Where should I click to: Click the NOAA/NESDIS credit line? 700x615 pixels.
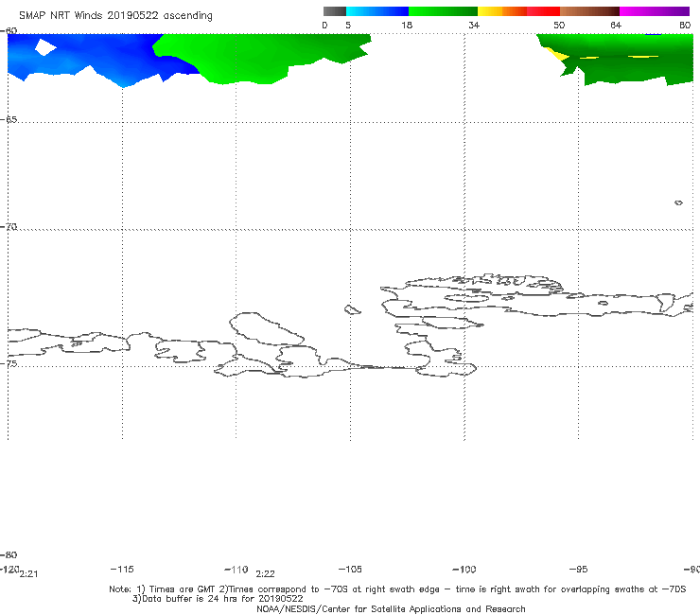point(391,609)
